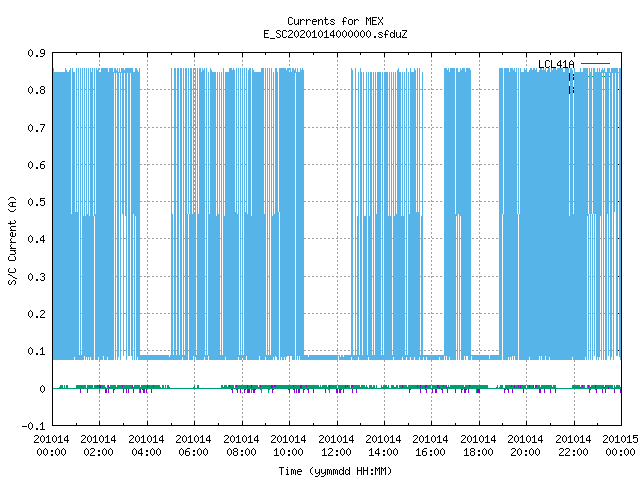
Task: Click the 'S/C Current (A)' y-axis label
Action: click(x=12, y=241)
